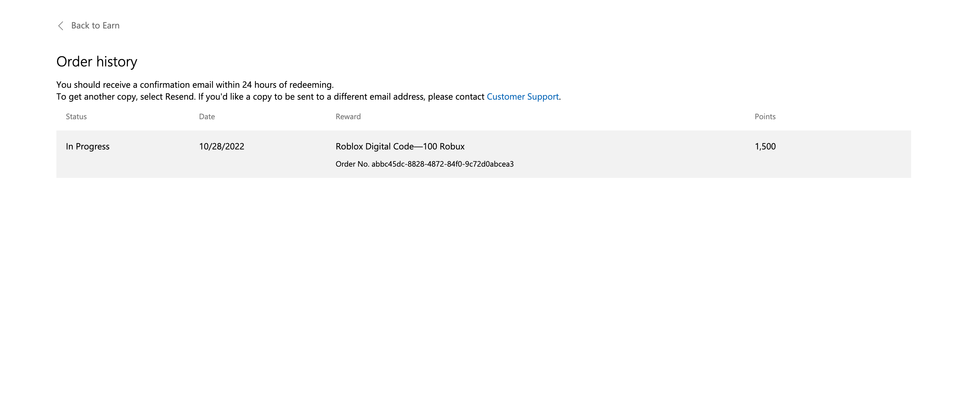The image size is (980, 408).
Task: Click the Points column header
Action: pos(765,117)
